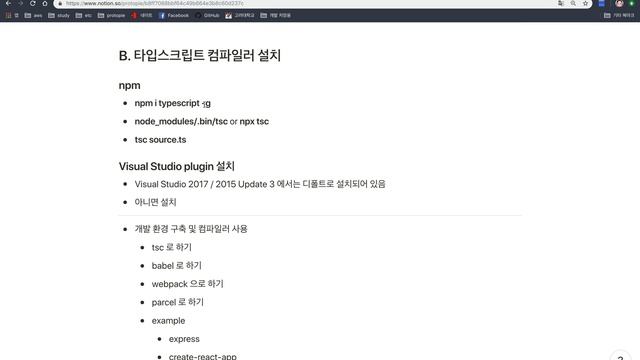Click the 'Visual Studio plugin 설치' subheading
This screenshot has height=360, width=640.
pyautogui.click(x=177, y=166)
